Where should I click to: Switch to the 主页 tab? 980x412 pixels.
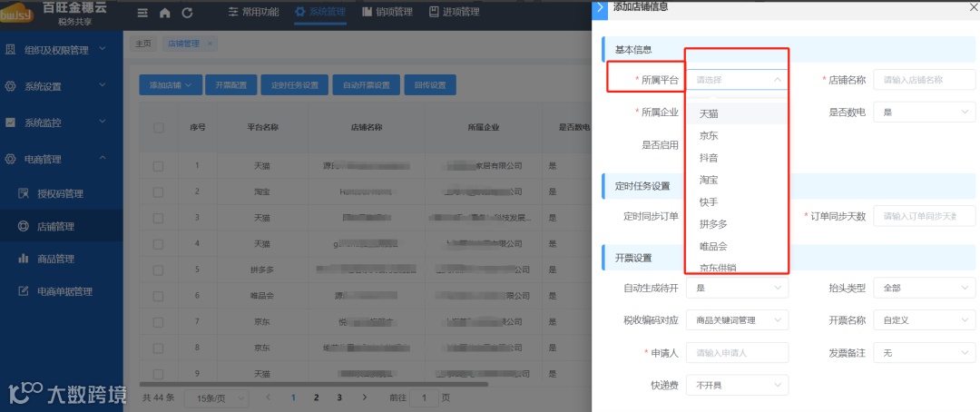(x=143, y=44)
